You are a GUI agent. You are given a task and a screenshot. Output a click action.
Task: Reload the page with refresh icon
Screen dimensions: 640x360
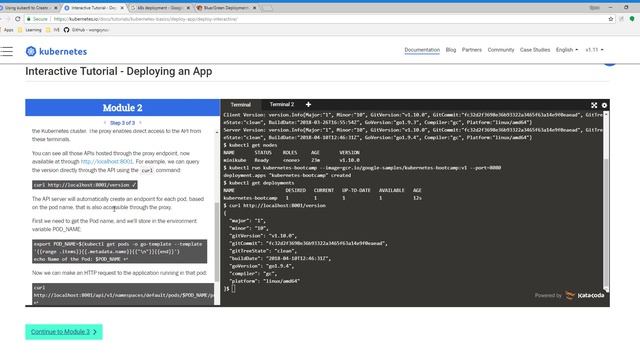[18, 19]
